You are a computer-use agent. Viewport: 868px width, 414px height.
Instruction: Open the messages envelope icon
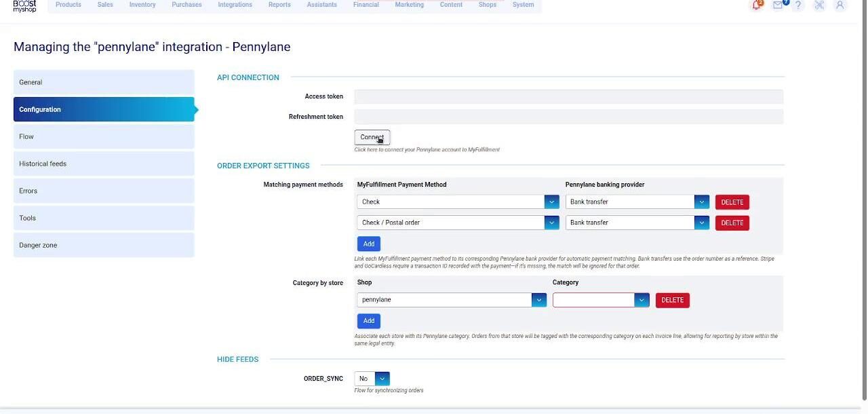click(778, 5)
